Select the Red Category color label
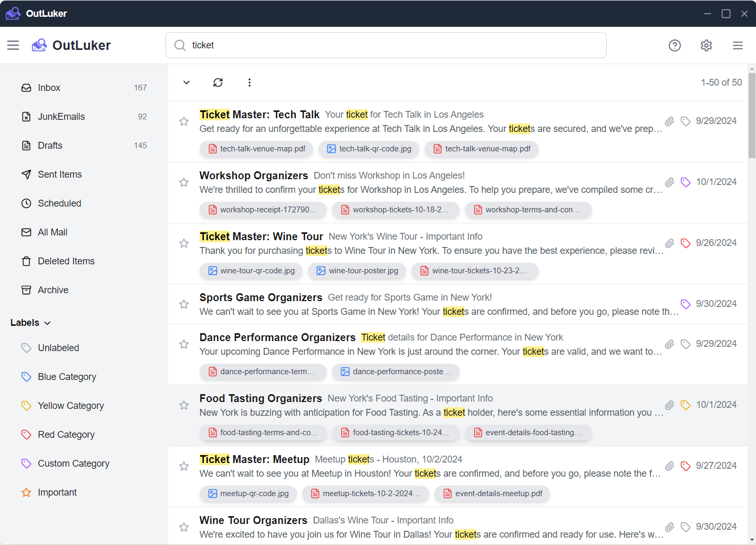This screenshot has height=545, width=756. (x=66, y=435)
